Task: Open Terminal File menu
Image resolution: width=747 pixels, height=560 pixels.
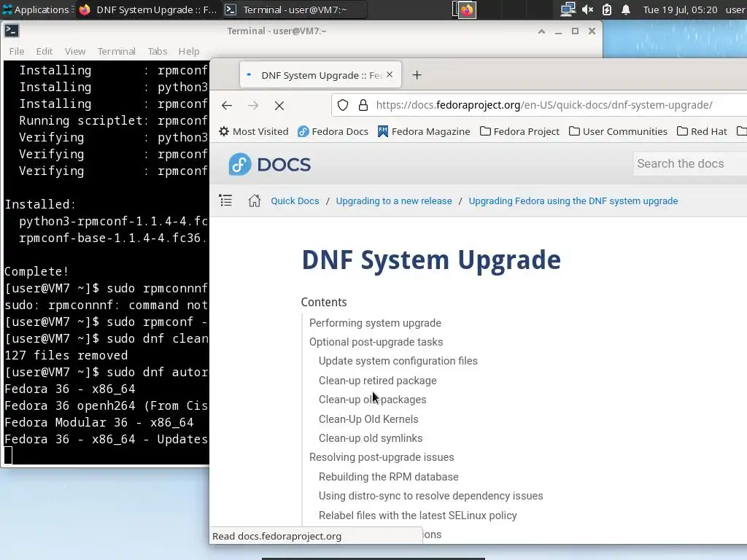Action: tap(17, 52)
